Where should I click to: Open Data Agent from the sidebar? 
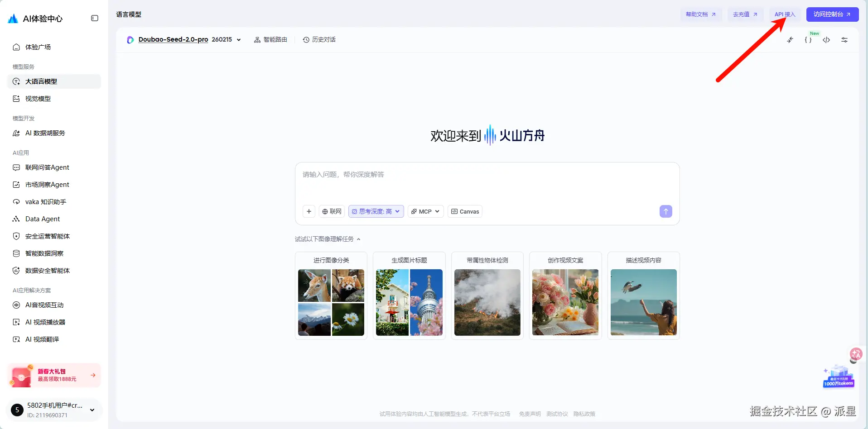click(54, 219)
